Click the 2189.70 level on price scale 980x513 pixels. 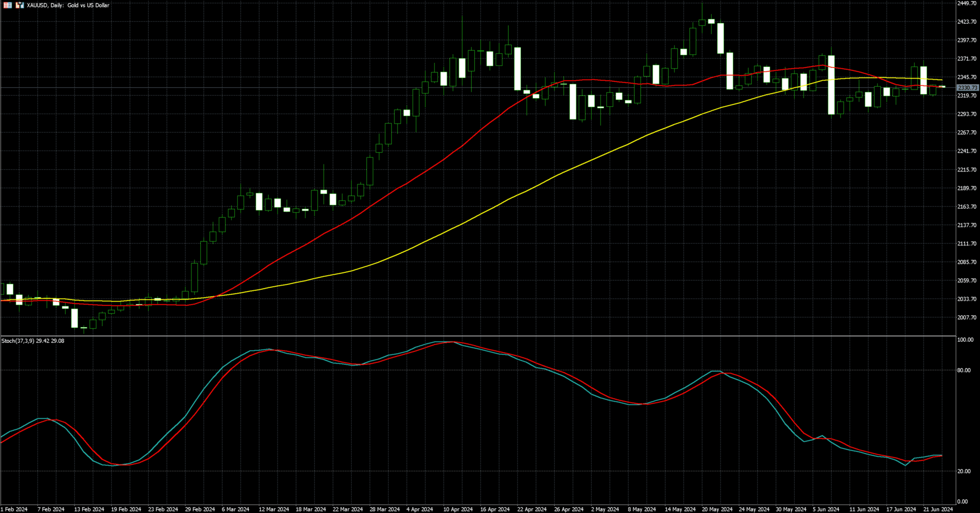pyautogui.click(x=967, y=188)
